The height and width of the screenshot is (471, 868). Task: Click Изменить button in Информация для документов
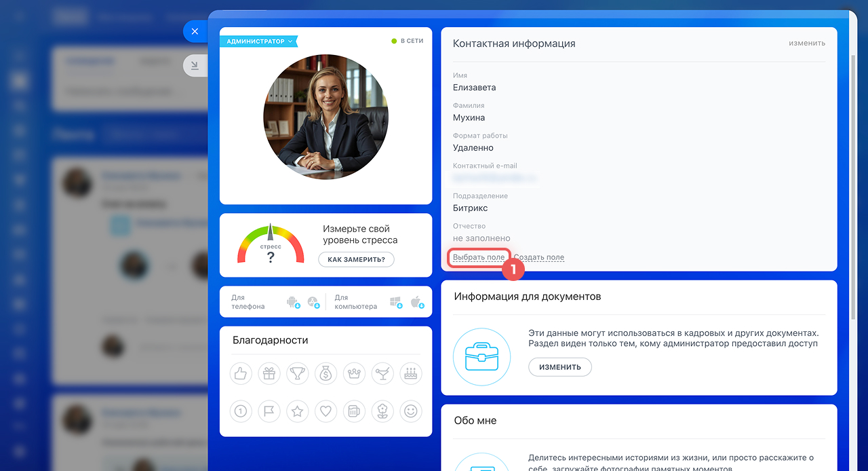tap(560, 367)
